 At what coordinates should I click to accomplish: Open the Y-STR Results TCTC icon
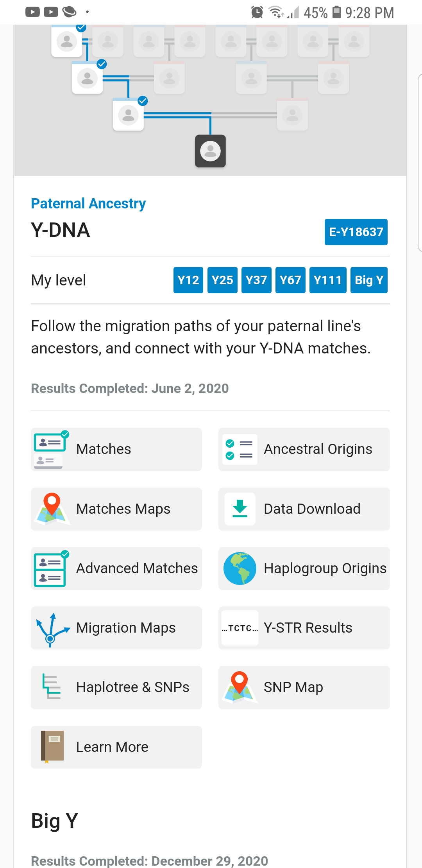(240, 628)
